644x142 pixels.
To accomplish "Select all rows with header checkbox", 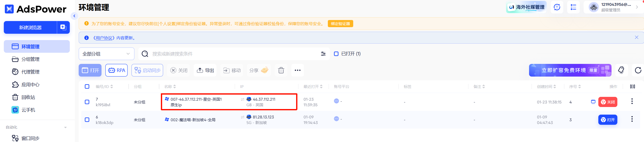I will 87,86.
